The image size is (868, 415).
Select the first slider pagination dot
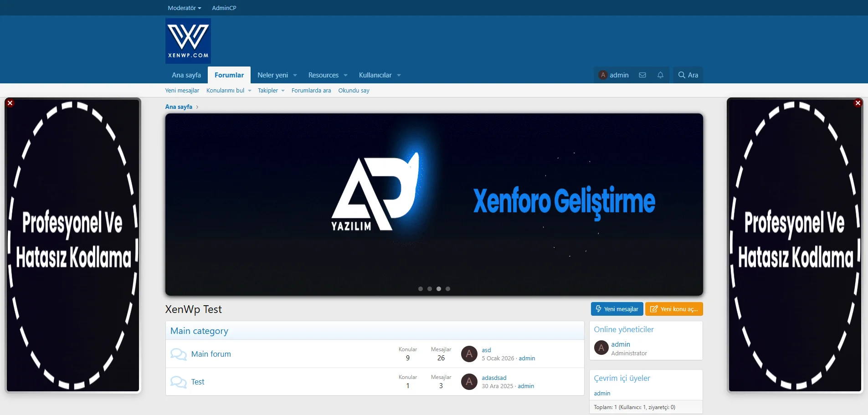(421, 289)
